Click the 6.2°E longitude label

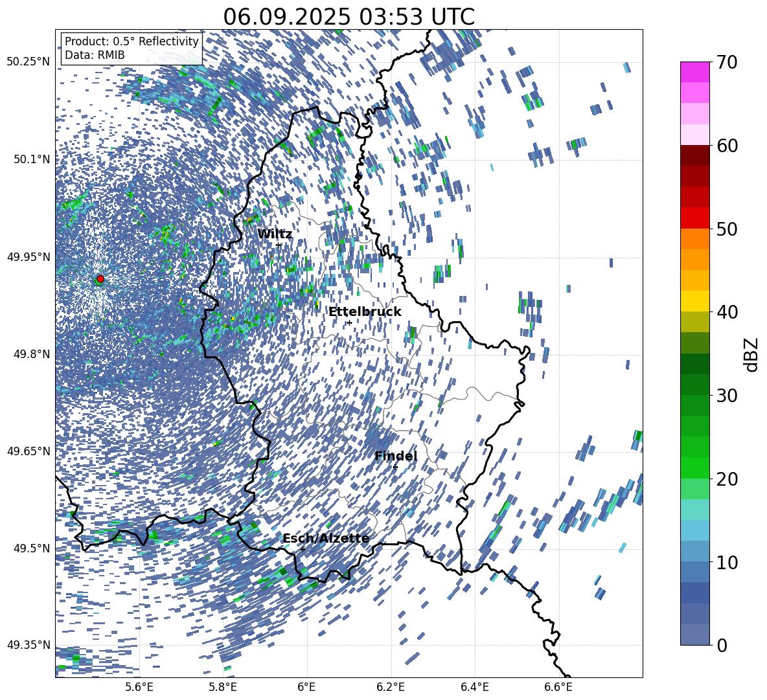click(391, 687)
